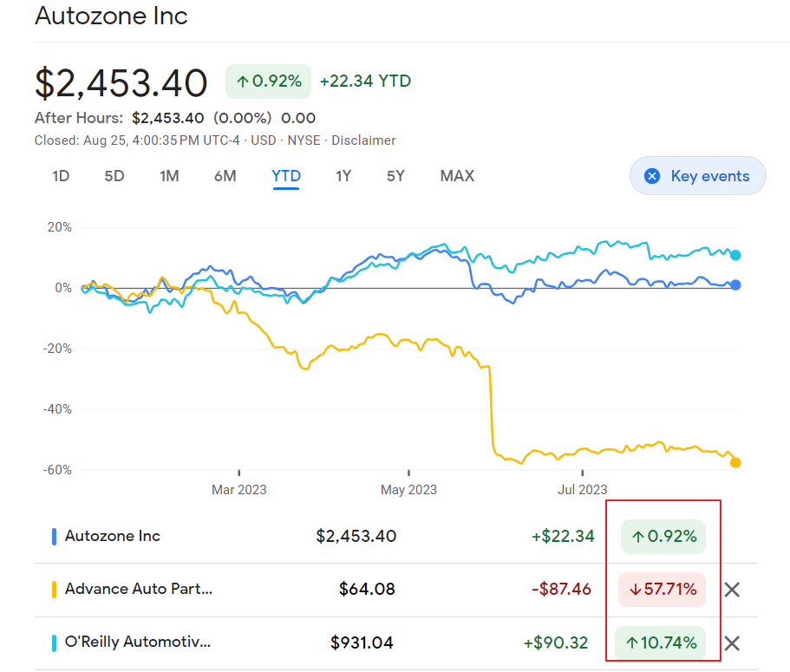Click the -$87.46 change value
Screen dimensions: 790x672
561,589
